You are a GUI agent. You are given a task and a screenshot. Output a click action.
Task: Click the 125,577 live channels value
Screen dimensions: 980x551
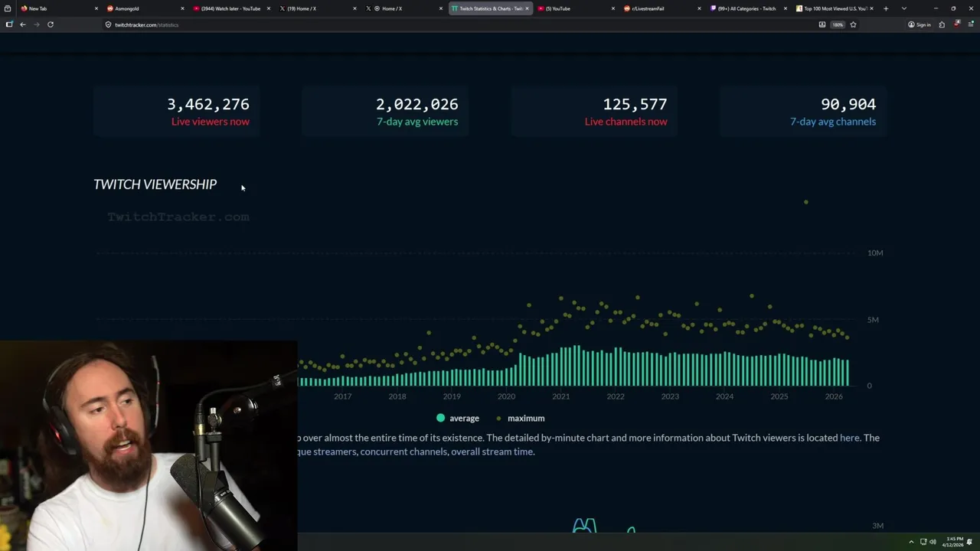pos(635,104)
